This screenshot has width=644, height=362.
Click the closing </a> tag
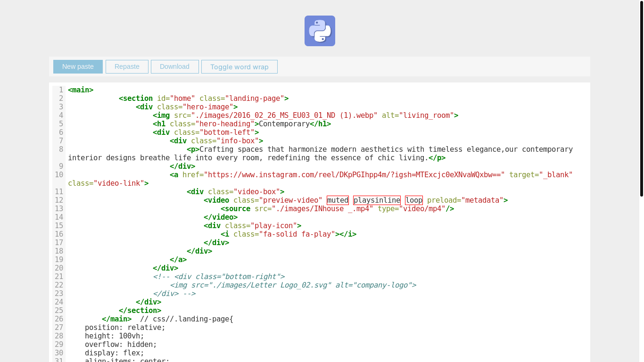click(x=178, y=260)
